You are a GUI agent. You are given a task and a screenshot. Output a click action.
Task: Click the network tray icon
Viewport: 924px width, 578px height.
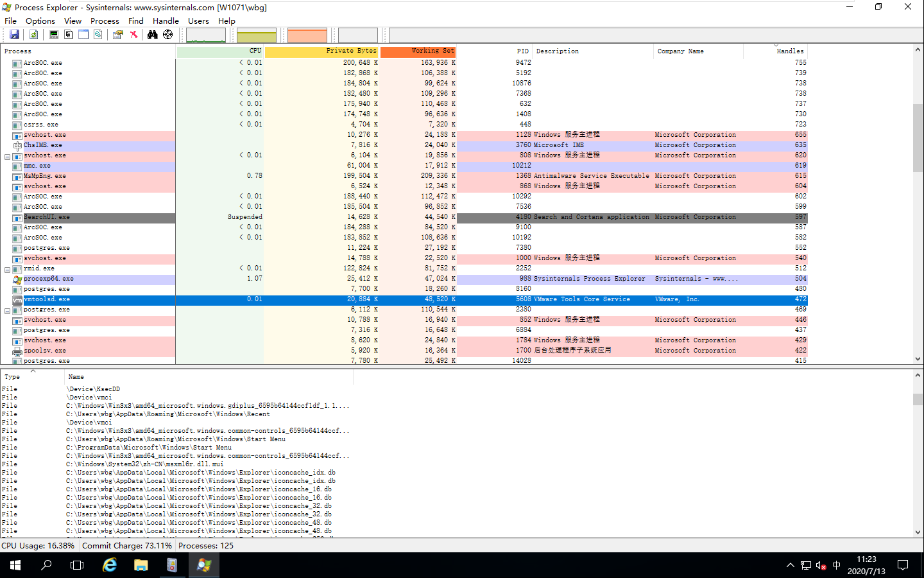(x=805, y=565)
